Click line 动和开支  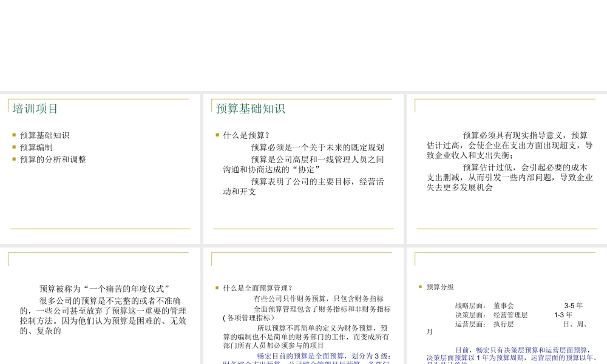click(x=240, y=192)
